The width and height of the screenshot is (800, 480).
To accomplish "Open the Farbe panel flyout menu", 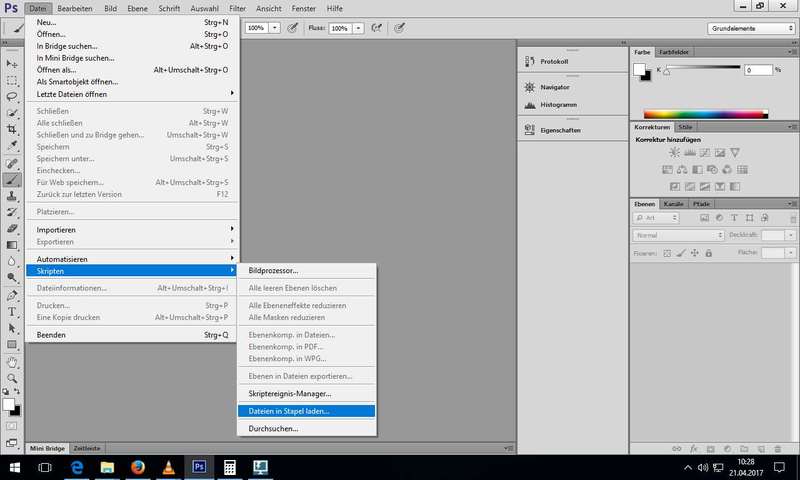I will coord(791,52).
